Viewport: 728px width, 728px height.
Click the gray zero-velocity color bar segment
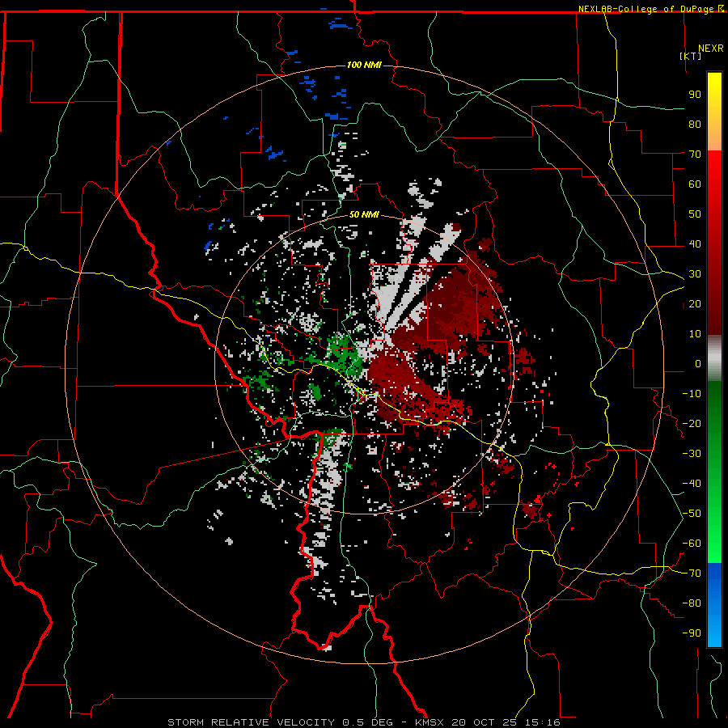714,360
